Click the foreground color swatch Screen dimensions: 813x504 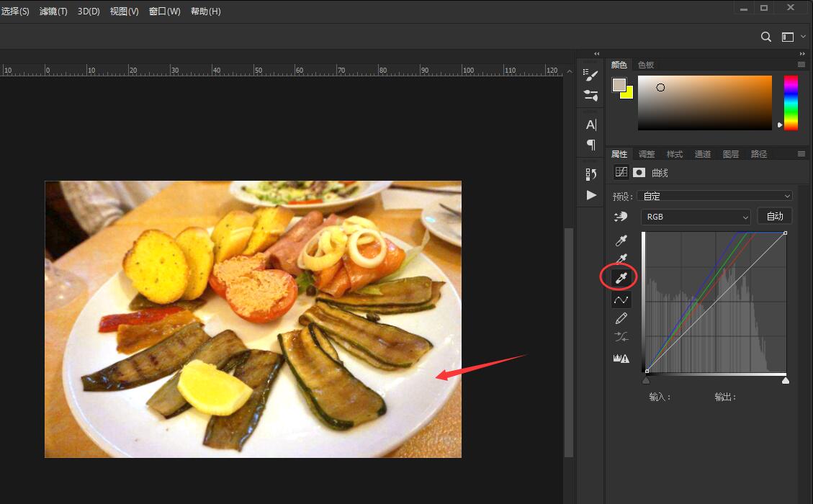tap(619, 85)
